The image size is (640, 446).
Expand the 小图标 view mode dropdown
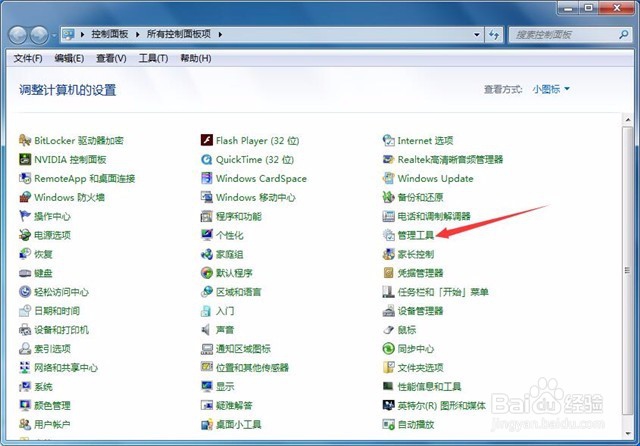pos(551,89)
